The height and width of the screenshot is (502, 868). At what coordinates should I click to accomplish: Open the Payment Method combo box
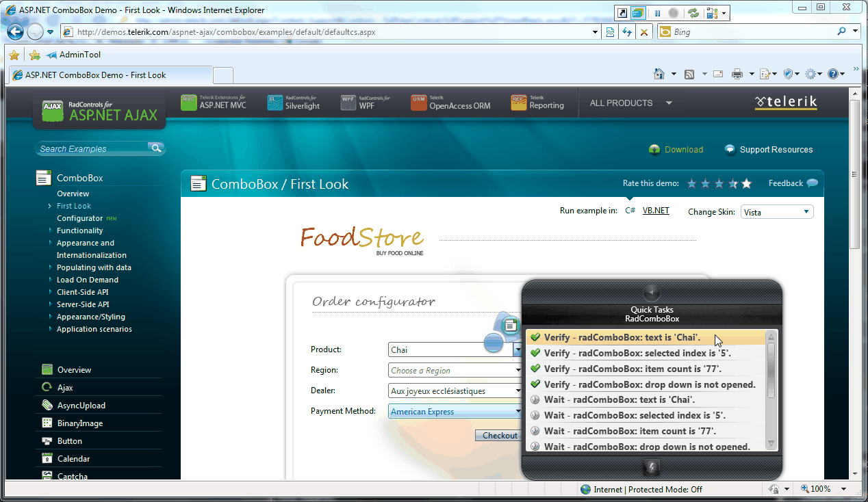(455, 411)
